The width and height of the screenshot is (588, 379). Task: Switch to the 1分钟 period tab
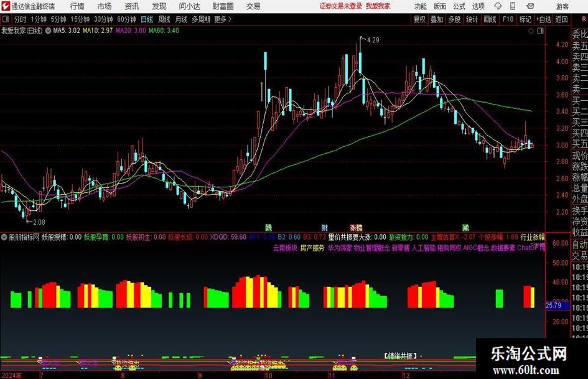pos(39,19)
